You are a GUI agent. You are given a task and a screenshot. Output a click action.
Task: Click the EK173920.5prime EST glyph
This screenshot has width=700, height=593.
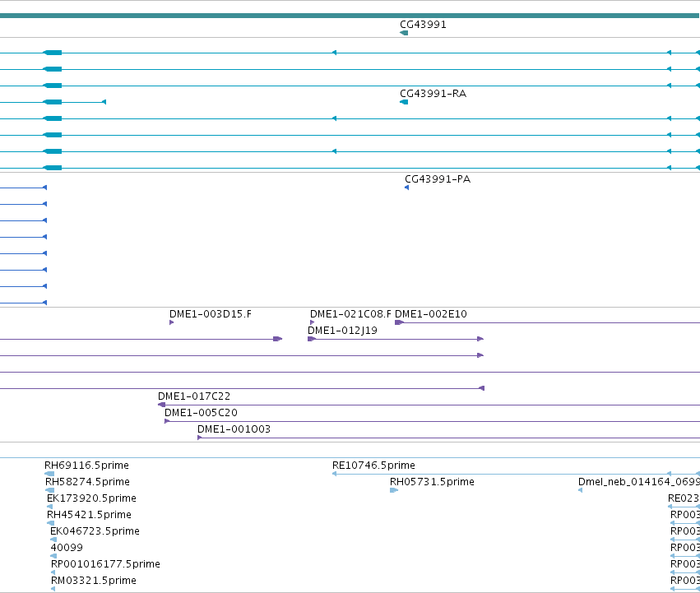tap(50, 507)
